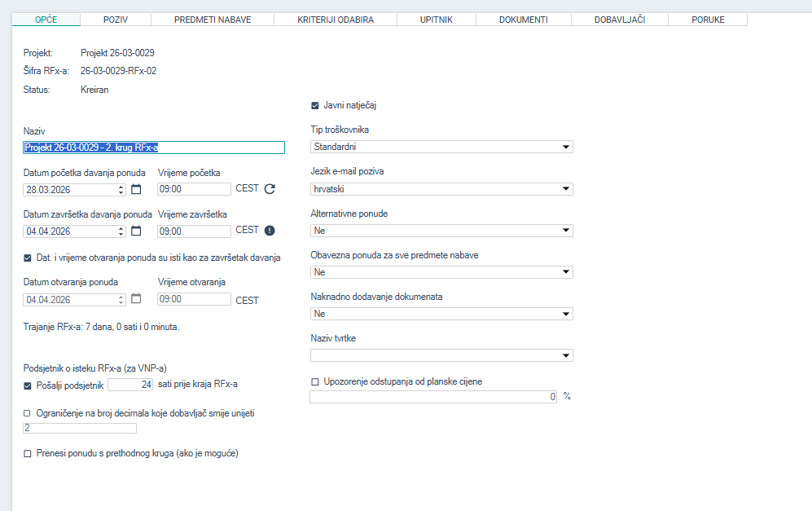Click warning info icon beside end time
Image resolution: width=812 pixels, height=511 pixels.
pos(270,231)
